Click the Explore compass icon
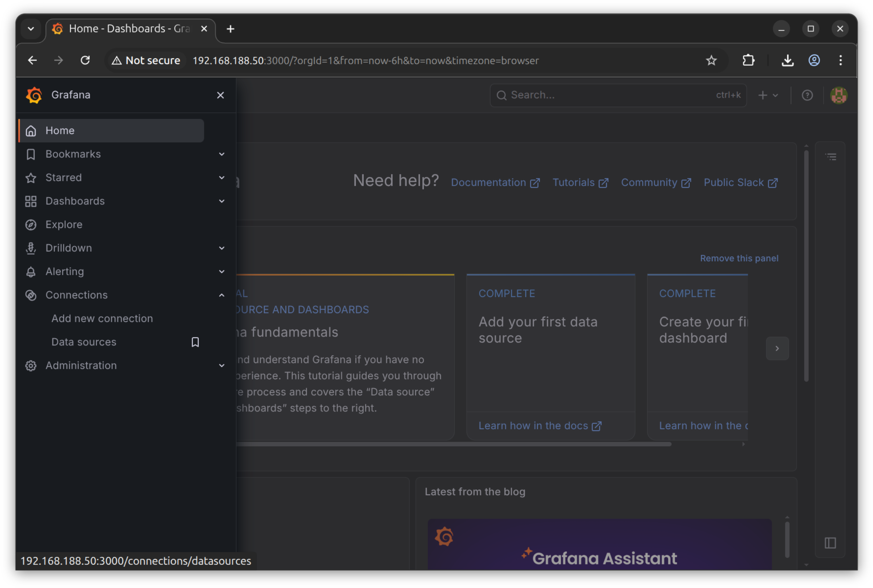 tap(31, 225)
